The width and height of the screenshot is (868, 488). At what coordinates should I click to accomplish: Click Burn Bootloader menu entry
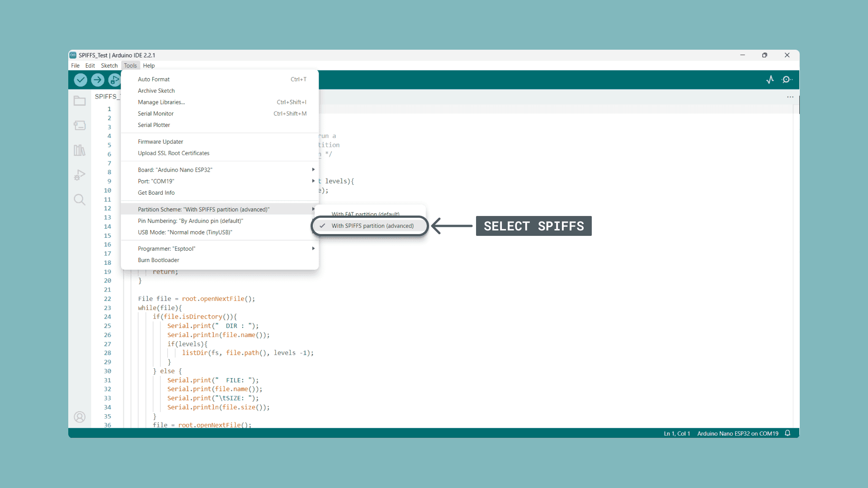point(158,260)
